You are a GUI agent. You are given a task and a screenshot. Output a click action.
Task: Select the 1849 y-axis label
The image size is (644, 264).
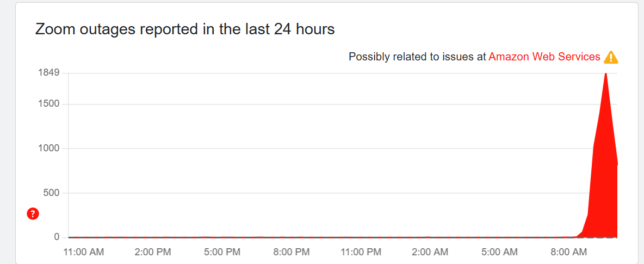48,73
